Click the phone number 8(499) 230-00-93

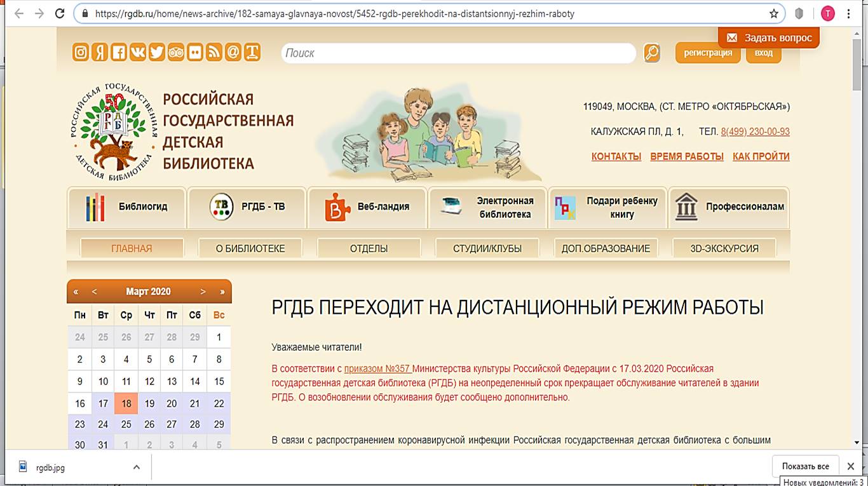click(x=756, y=132)
